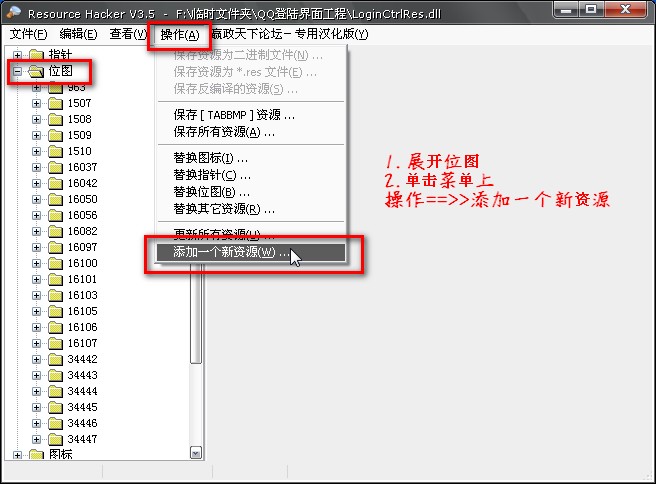Expand the 1508 resource node

tap(37, 119)
